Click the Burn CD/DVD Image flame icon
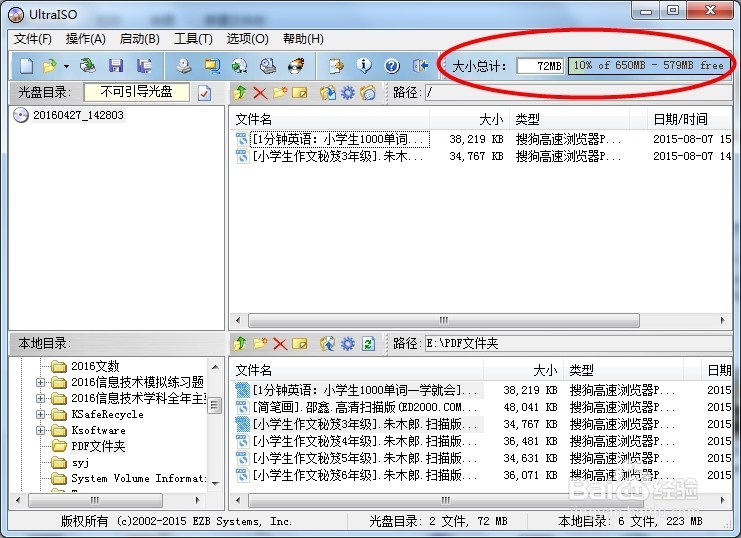The width and height of the screenshot is (741, 538). point(296,66)
